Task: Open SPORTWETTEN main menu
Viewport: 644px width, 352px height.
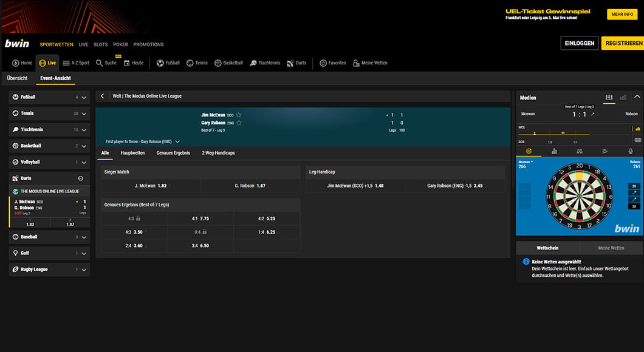Action: (57, 44)
